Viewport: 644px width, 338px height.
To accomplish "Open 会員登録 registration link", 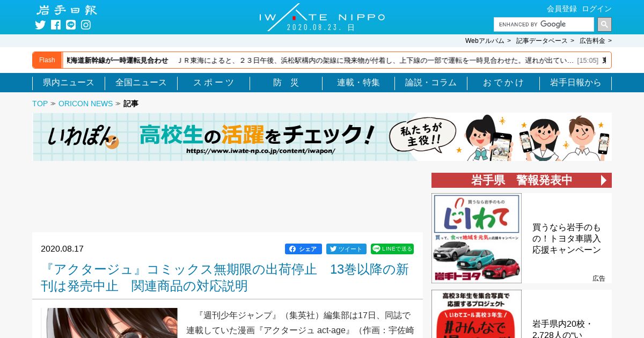I will 562,9.
